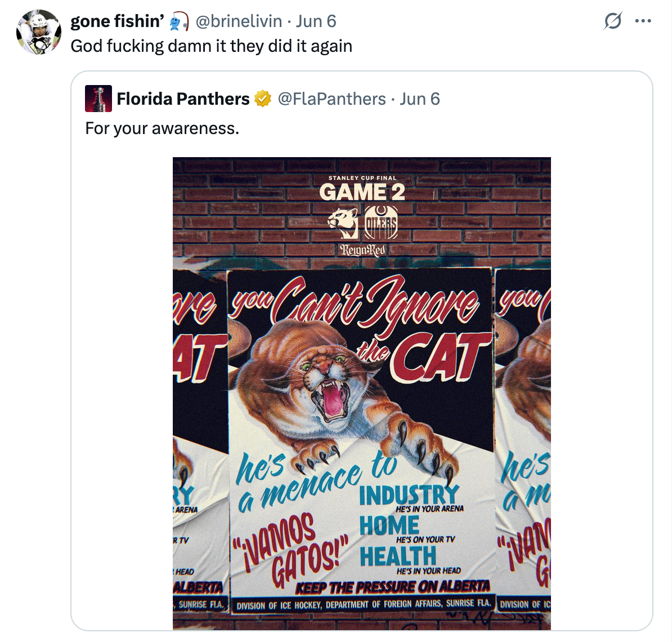Click the Panthers logo on the poster
Screen dimensions: 672x642
343,223
